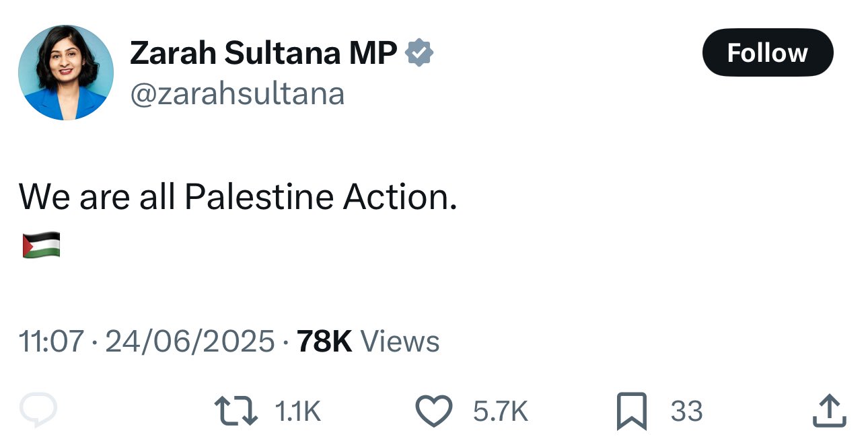Click the bookmark count of 33
This screenshot has height=443, width=868.
[686, 411]
